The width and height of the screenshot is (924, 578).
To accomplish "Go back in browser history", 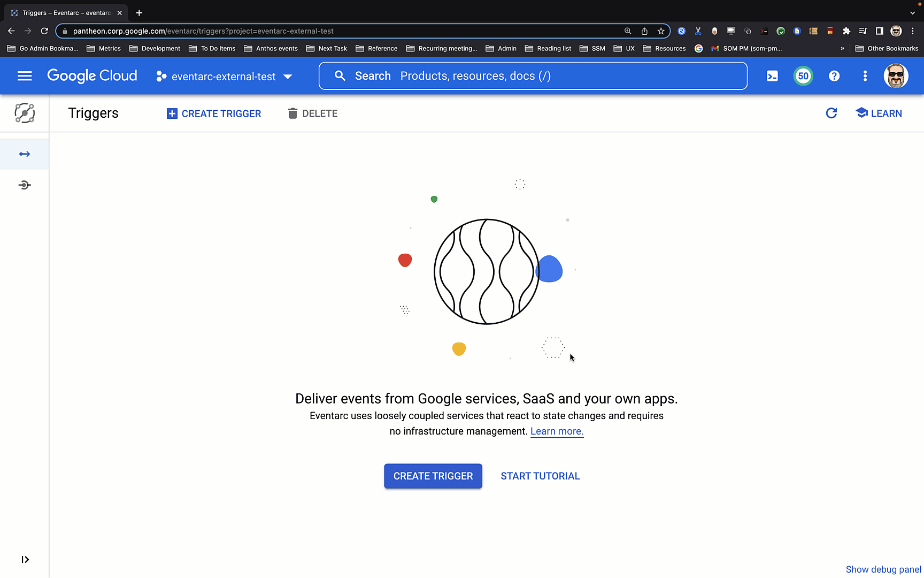I will tap(11, 31).
